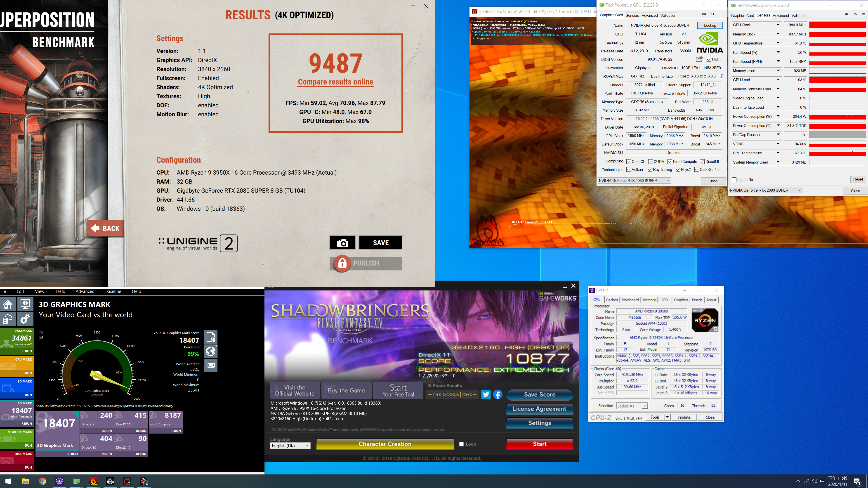The image size is (868, 488).
Task: Expand the GPU Temperature sensor dropdown
Action: tap(778, 43)
